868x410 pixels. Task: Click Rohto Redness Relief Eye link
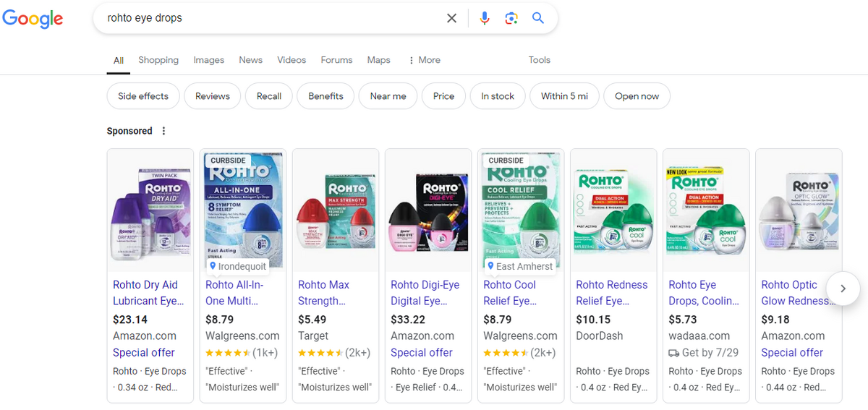(x=612, y=293)
